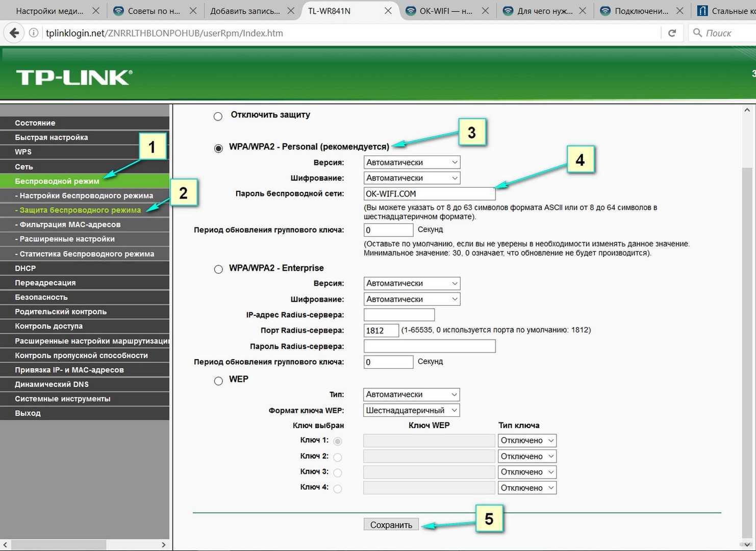Viewport: 756px width, 551px height.
Task: Select the WEP radio button
Action: tap(218, 381)
